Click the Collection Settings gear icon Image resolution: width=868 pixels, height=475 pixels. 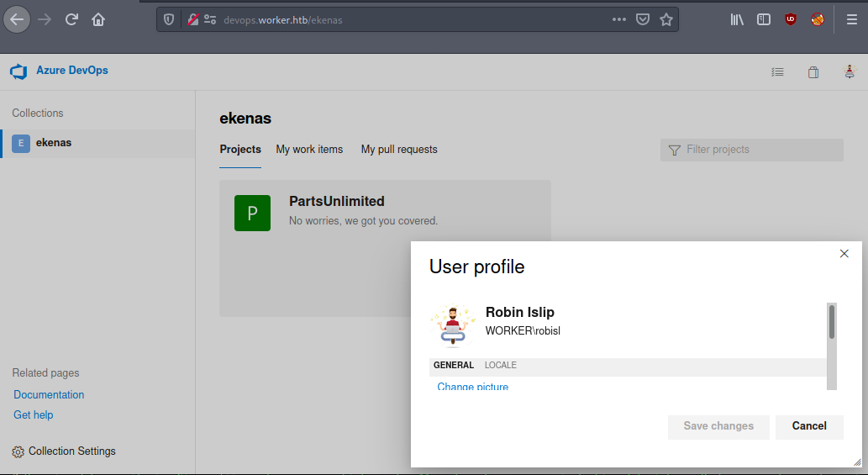pyautogui.click(x=18, y=451)
